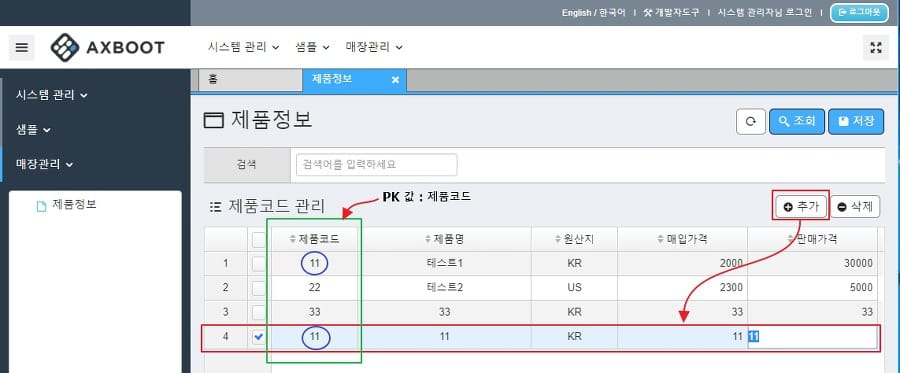Click the US origin cell
The image size is (900, 373).
coord(574,287)
